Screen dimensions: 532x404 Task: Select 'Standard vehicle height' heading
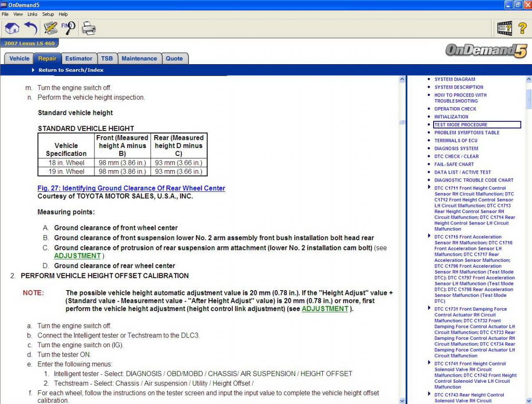tap(75, 113)
